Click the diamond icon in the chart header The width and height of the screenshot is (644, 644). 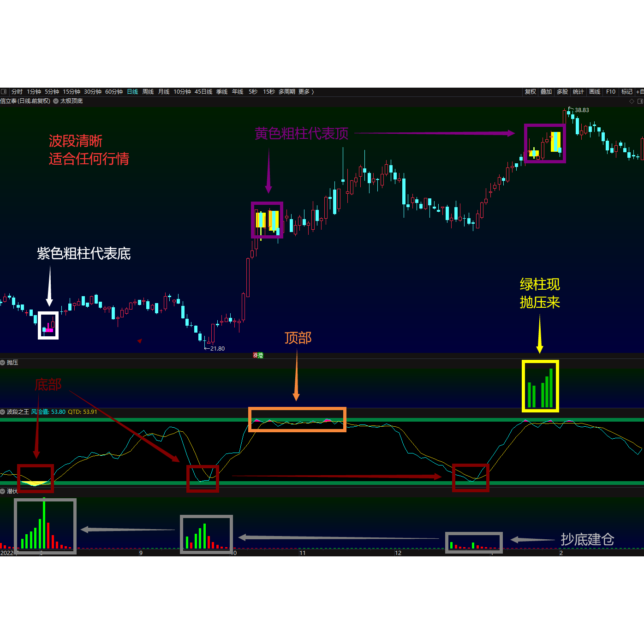pyautogui.click(x=632, y=101)
